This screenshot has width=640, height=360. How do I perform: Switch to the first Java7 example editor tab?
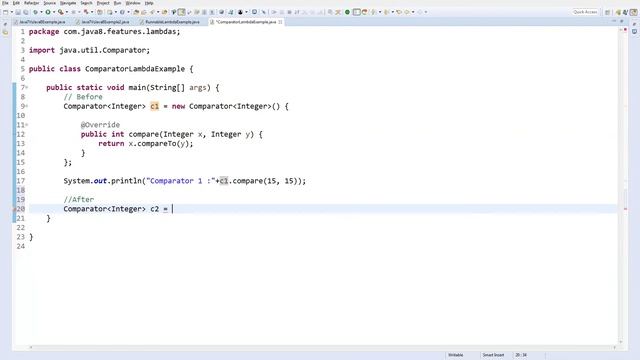pos(42,22)
